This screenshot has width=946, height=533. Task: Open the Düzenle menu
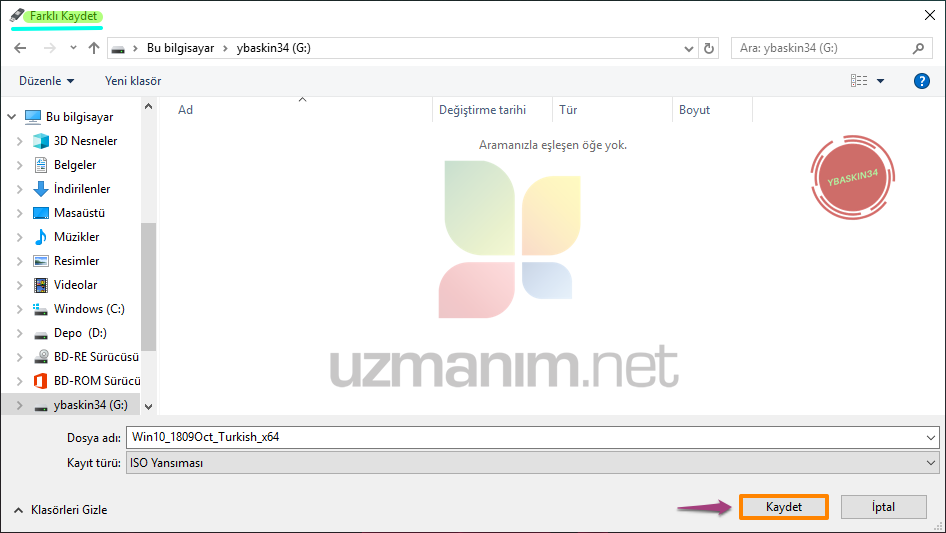(46, 81)
